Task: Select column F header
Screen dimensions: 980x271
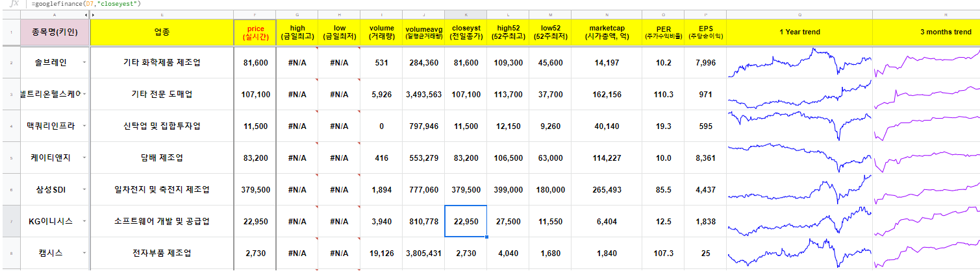Action: (255, 14)
